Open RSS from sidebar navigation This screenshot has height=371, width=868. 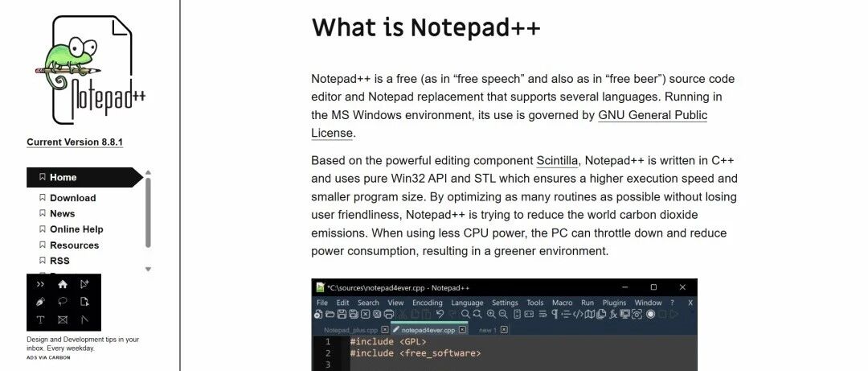coord(59,261)
